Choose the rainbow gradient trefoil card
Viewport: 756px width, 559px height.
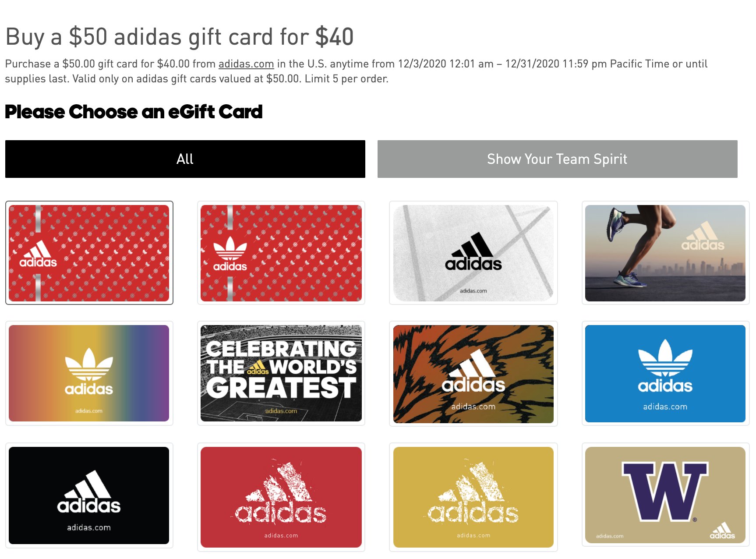(x=89, y=373)
